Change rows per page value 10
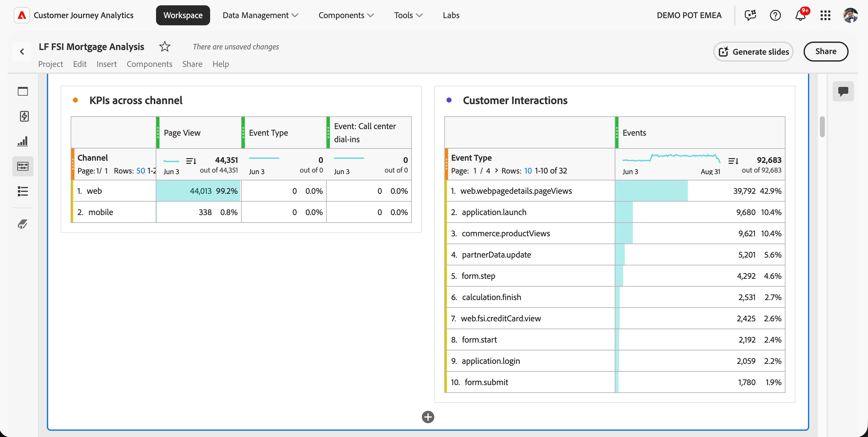This screenshot has width=868, height=437. pyautogui.click(x=528, y=171)
